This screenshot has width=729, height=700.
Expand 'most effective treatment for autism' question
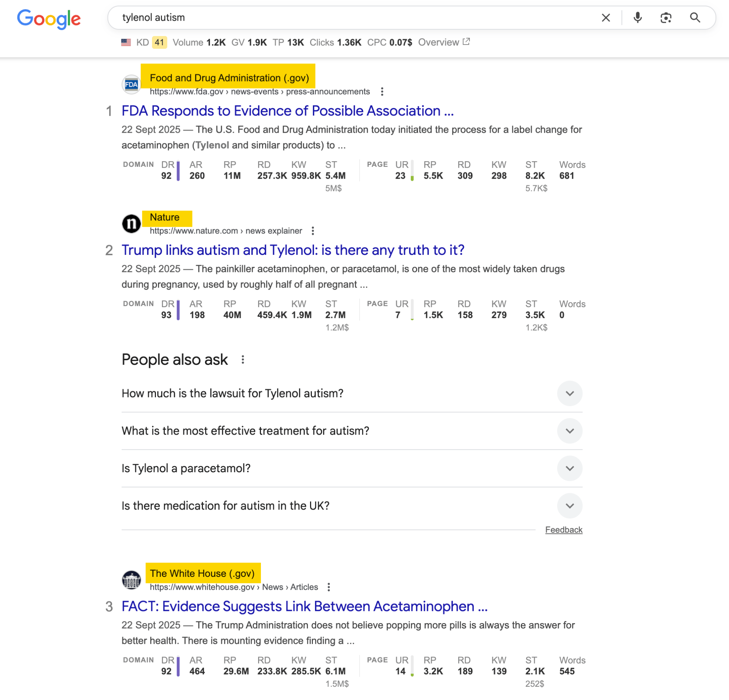coord(570,431)
